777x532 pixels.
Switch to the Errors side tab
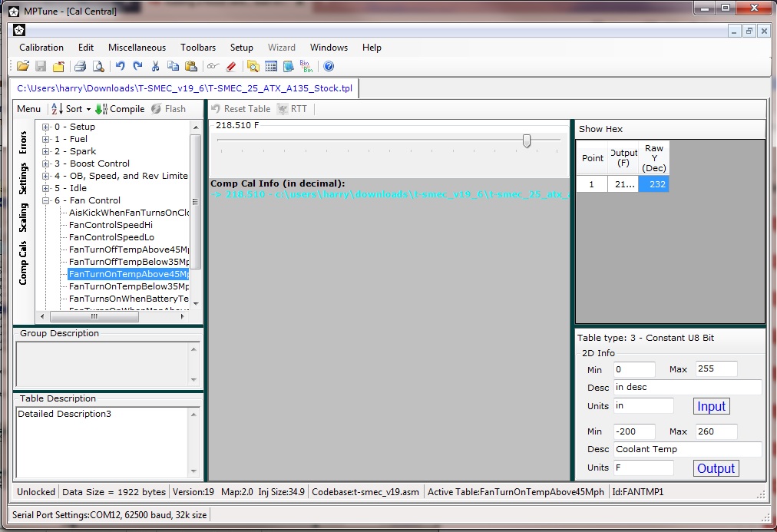23,143
